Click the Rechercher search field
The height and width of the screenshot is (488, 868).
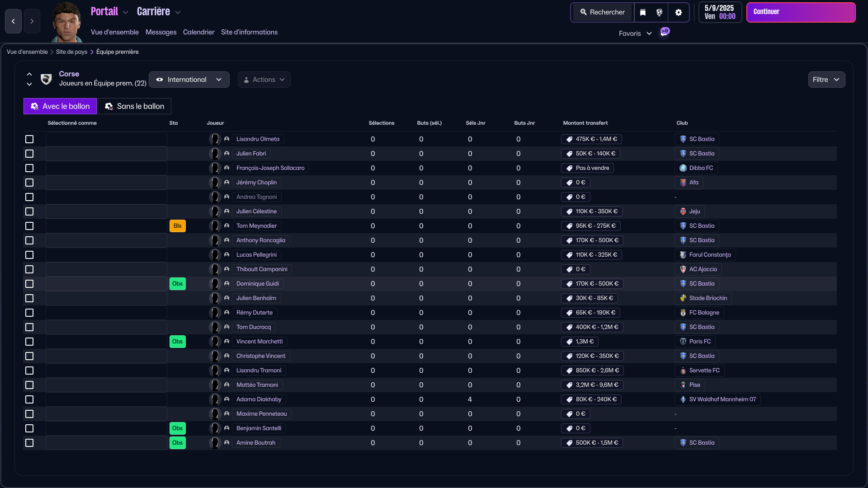[x=603, y=12]
